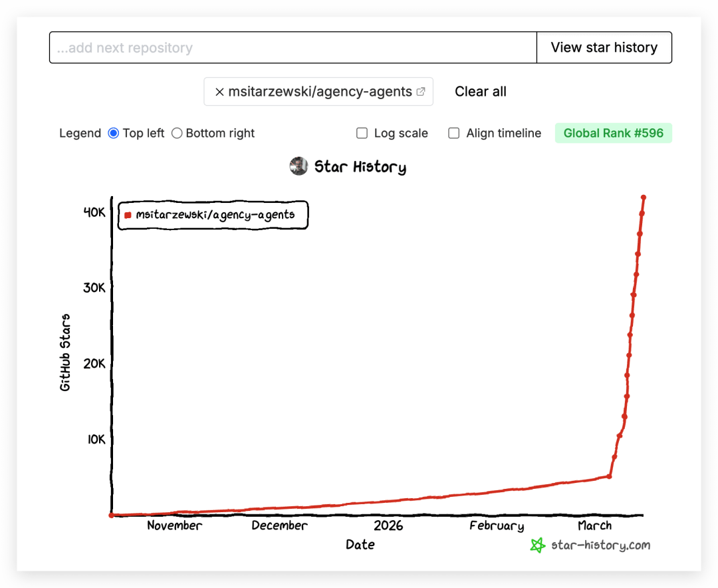
Task: Click Clear all to remove repositories
Action: coord(480,92)
